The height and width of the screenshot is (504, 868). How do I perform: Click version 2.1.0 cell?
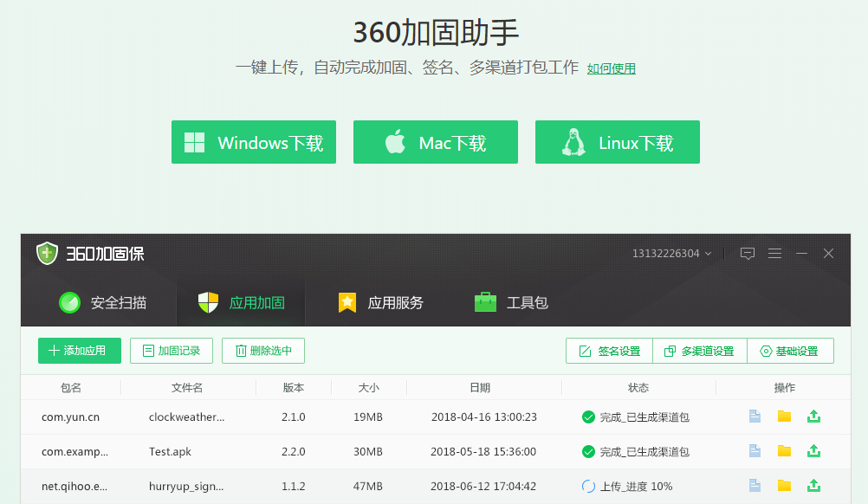point(294,417)
